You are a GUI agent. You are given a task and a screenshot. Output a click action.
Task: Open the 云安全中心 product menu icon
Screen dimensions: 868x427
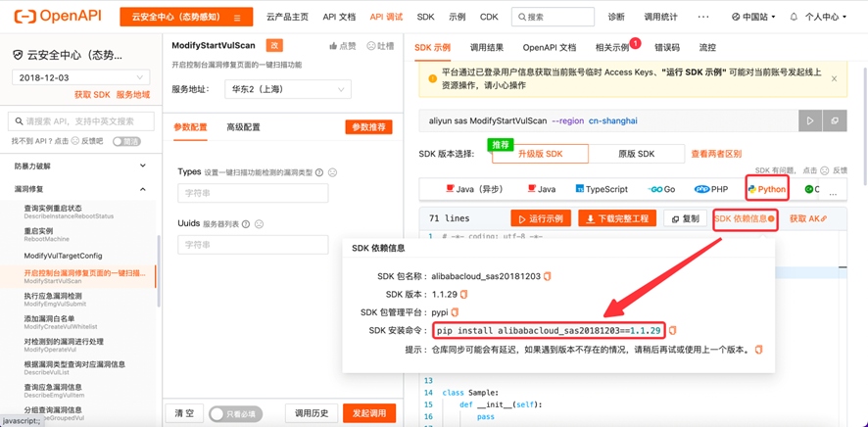point(237,18)
